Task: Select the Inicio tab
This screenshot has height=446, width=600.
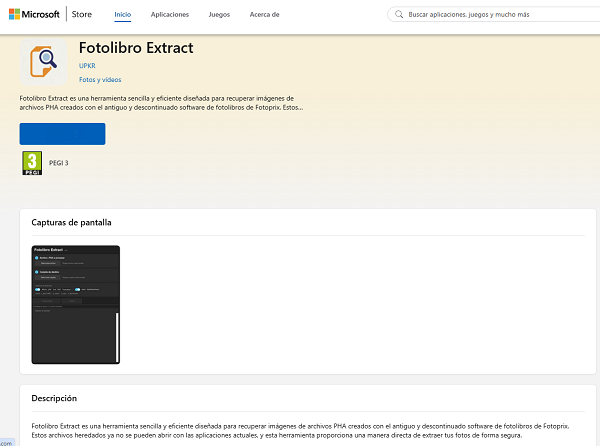Action: pos(122,15)
